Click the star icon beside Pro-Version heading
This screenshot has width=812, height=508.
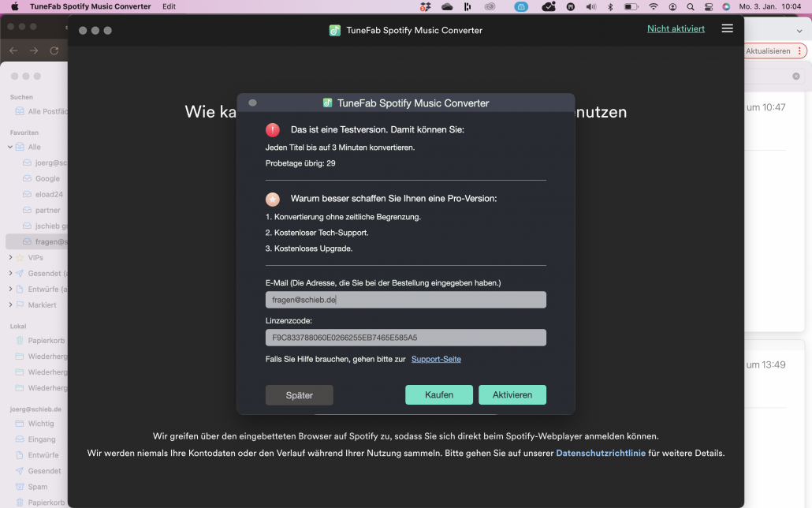pyautogui.click(x=273, y=199)
